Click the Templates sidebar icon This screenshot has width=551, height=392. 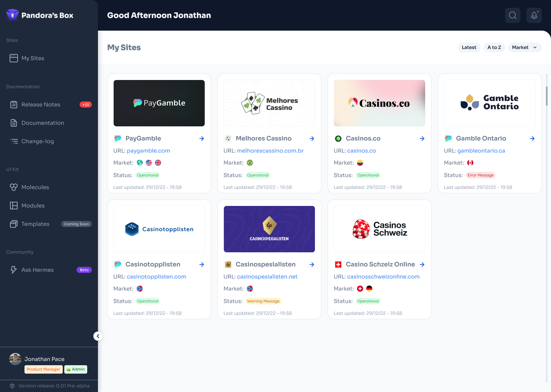[x=14, y=224]
